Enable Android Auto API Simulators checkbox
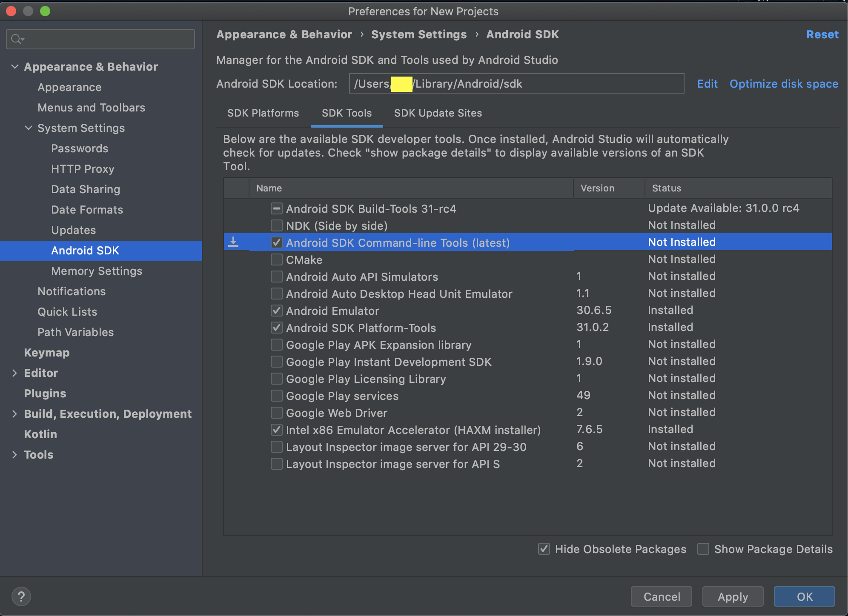This screenshot has height=616, width=848. [277, 277]
